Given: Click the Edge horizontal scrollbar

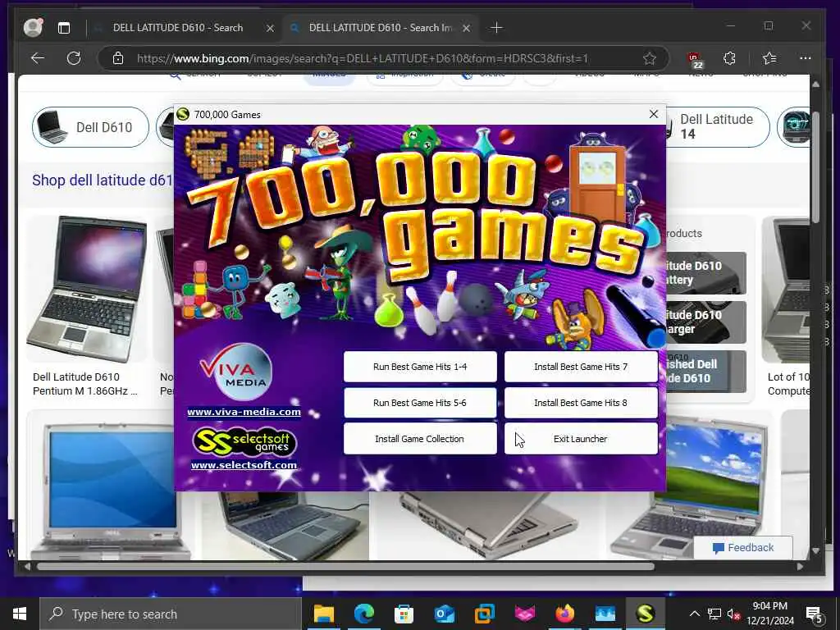Looking at the screenshot, I should (x=345, y=566).
